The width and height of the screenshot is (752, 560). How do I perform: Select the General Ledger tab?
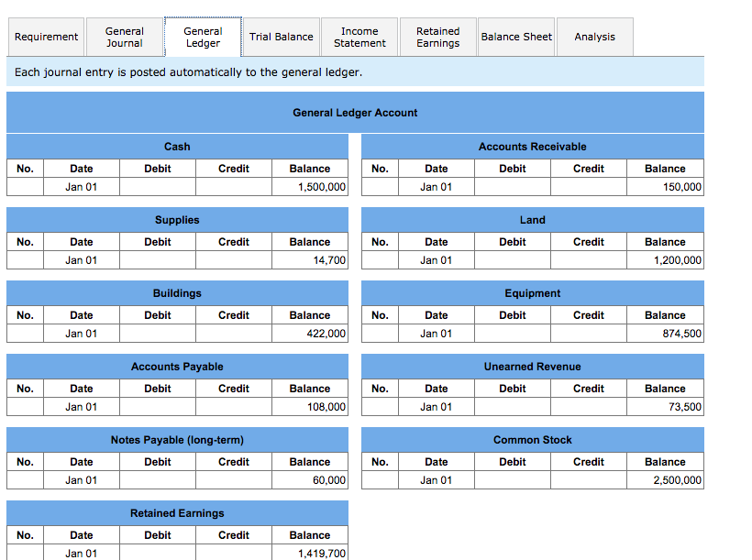(202, 37)
